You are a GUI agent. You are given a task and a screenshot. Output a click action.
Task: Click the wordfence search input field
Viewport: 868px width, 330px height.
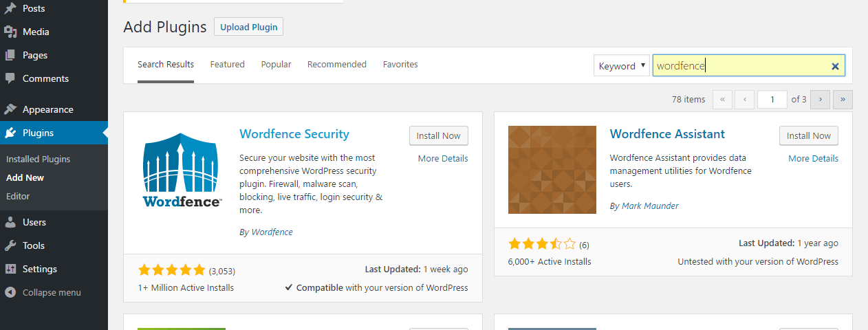coord(748,66)
